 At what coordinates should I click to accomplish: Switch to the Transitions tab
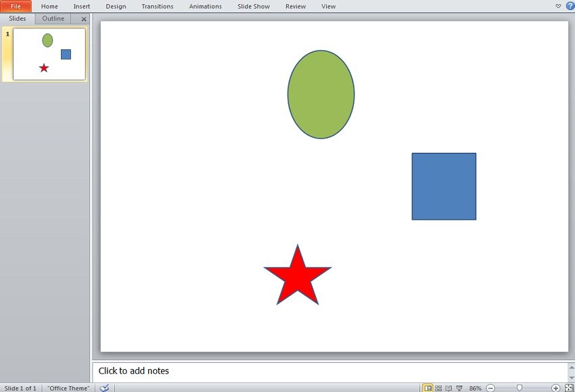(x=157, y=6)
